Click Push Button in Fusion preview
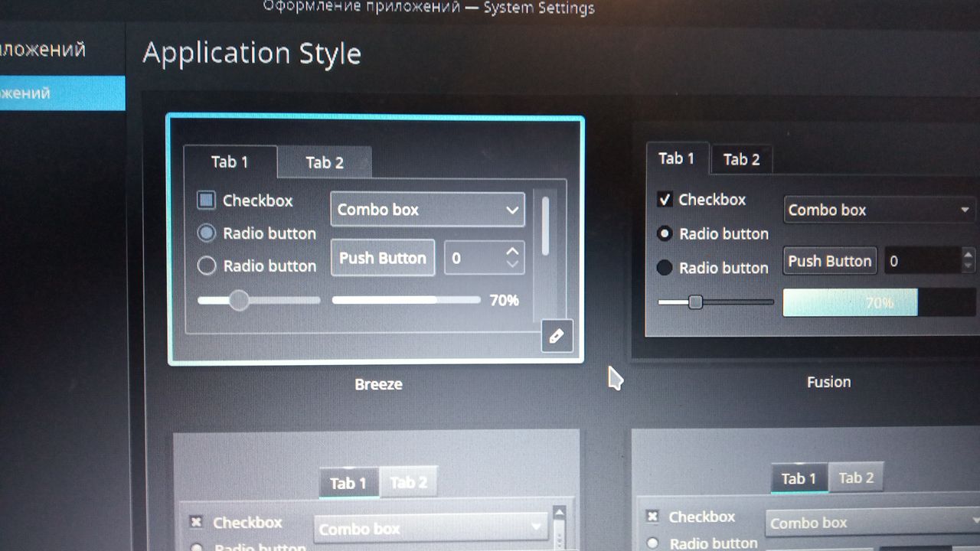The height and width of the screenshot is (551, 980). click(830, 261)
